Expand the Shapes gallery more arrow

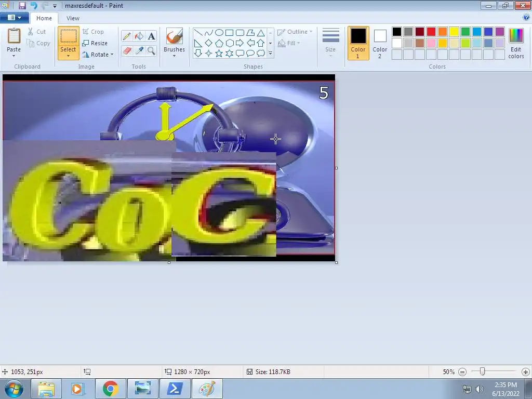[x=270, y=54]
